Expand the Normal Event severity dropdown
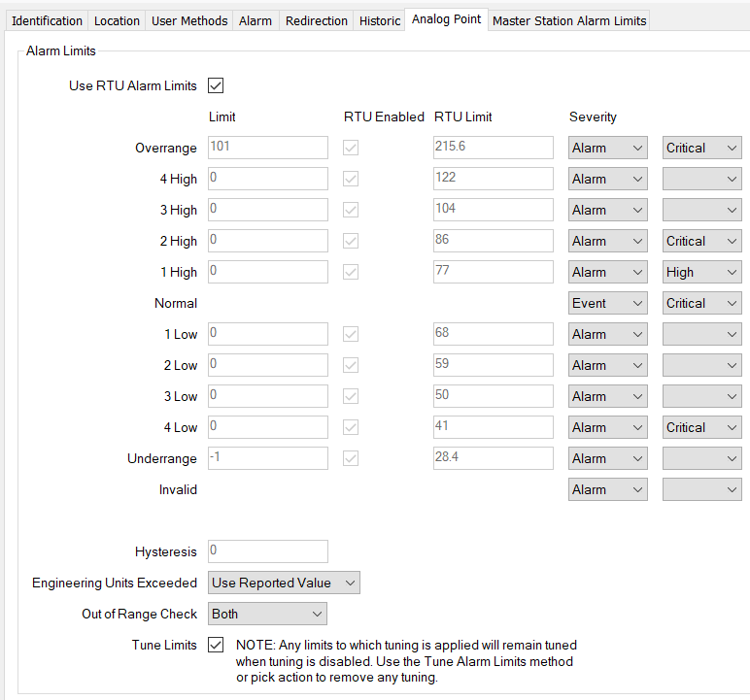This screenshot has width=750, height=700. 607,303
